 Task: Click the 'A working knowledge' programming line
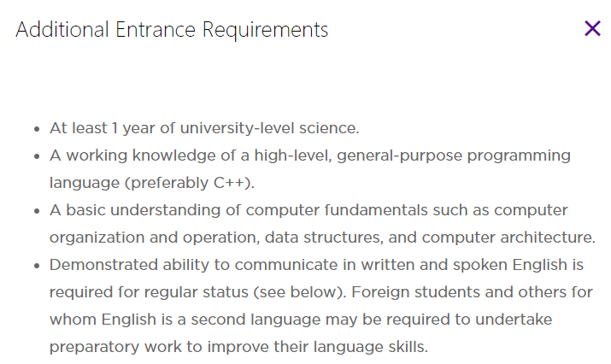310,156
